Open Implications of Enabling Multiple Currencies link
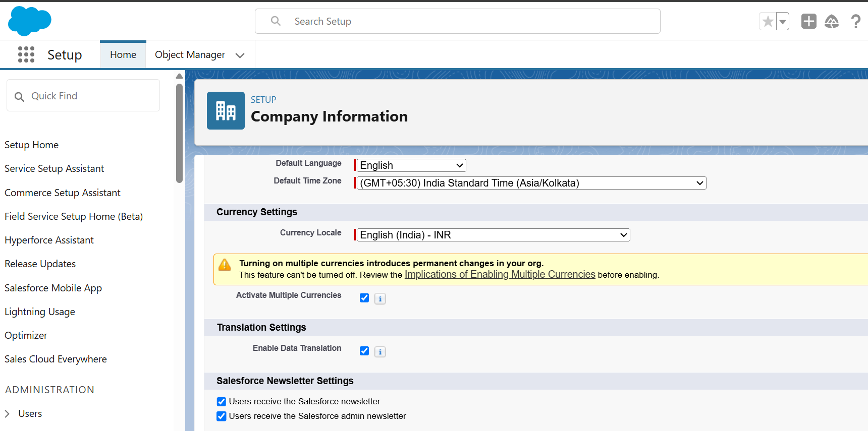 pos(500,275)
